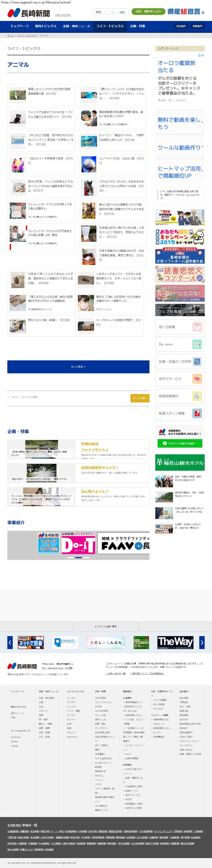Open My news newspaper icon link
212x868 pixels.
[x=180, y=344]
